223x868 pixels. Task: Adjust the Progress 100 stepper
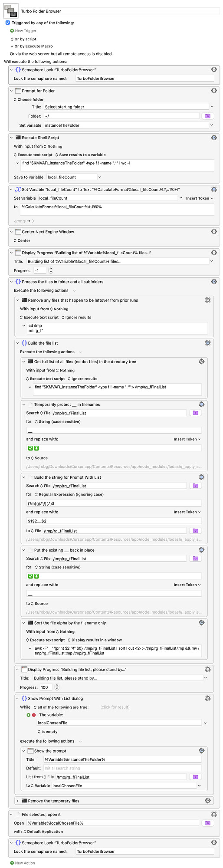(57, 687)
